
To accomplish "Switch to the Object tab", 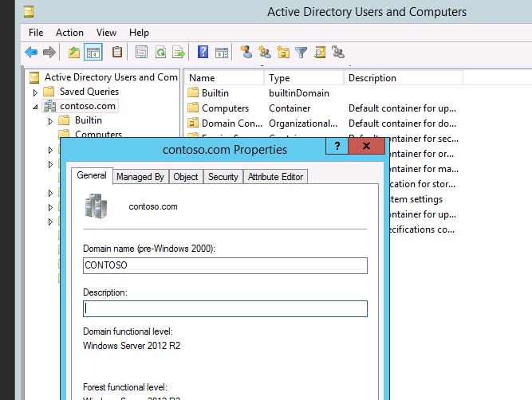I will coord(186,177).
